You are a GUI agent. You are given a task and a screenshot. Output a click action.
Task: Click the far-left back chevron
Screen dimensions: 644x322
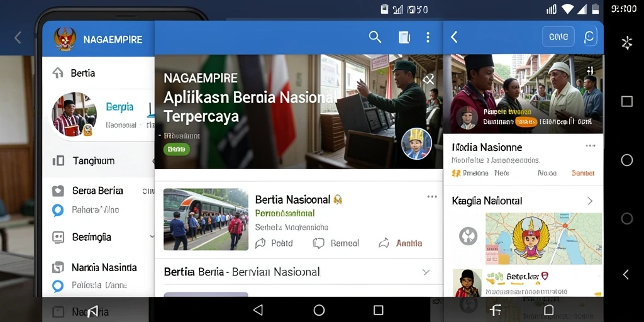pyautogui.click(x=17, y=38)
